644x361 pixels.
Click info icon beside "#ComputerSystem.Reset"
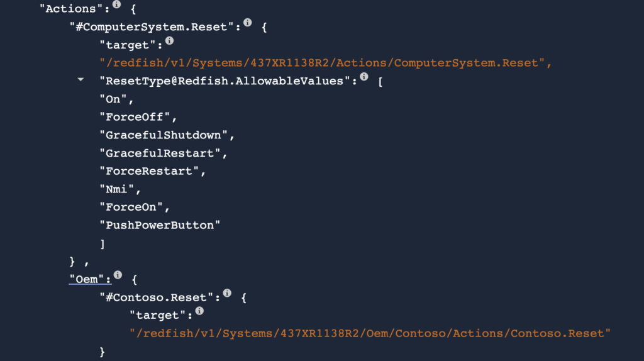(248, 23)
